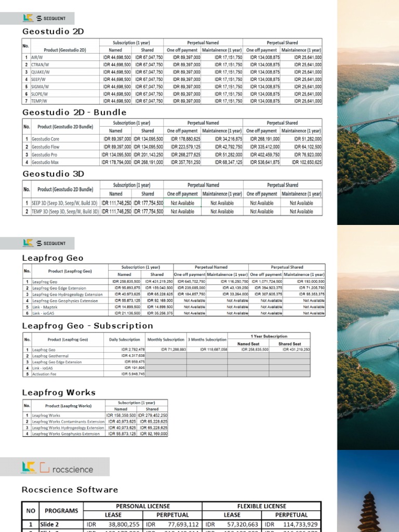Screen dimensions: 399x532
Task: Click the monthly price IDR 71,288,993
Action: 174,350
